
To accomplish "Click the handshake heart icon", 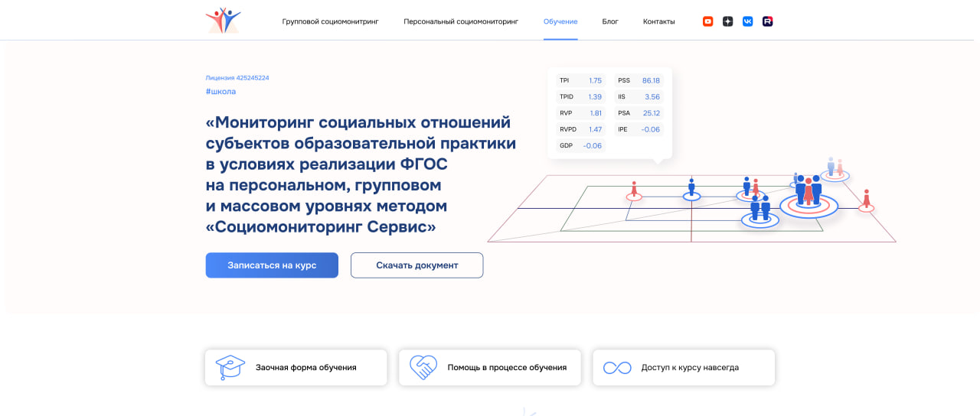I will click(423, 368).
